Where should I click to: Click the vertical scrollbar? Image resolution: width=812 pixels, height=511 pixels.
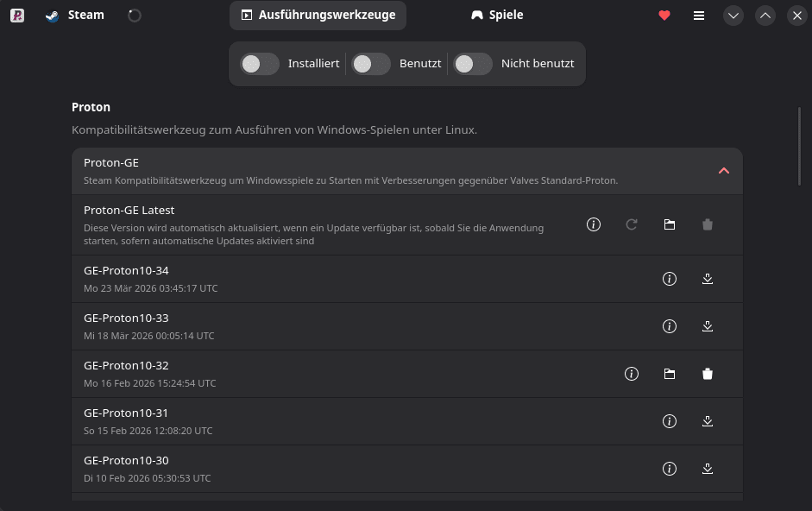pos(800,145)
